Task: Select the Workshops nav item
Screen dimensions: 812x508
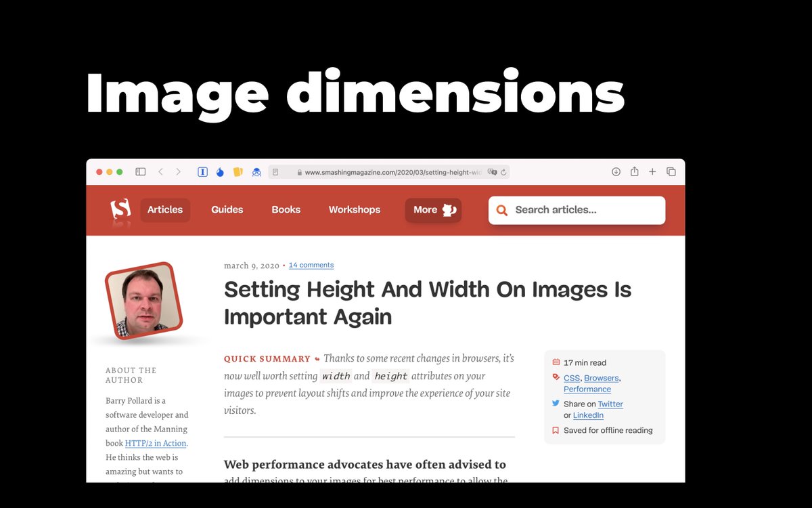Action: tap(355, 210)
